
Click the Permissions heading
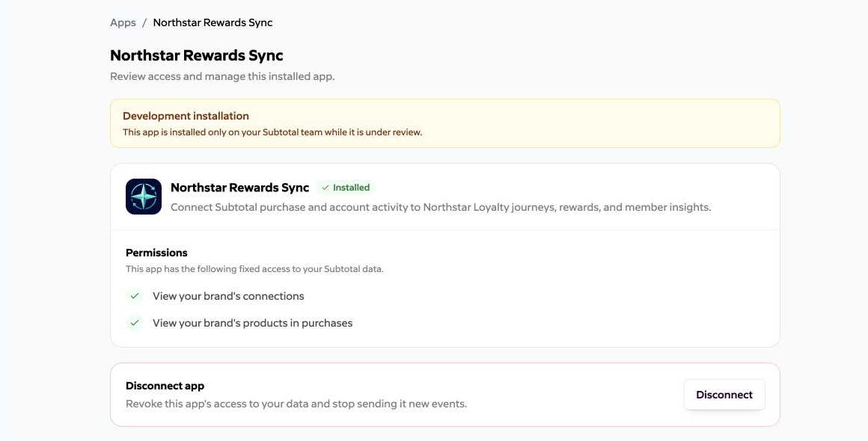(156, 253)
